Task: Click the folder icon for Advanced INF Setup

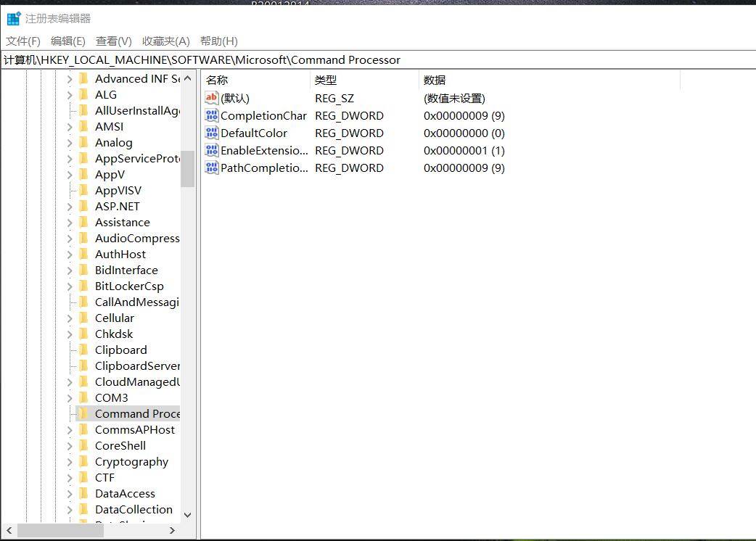Action: click(83, 78)
